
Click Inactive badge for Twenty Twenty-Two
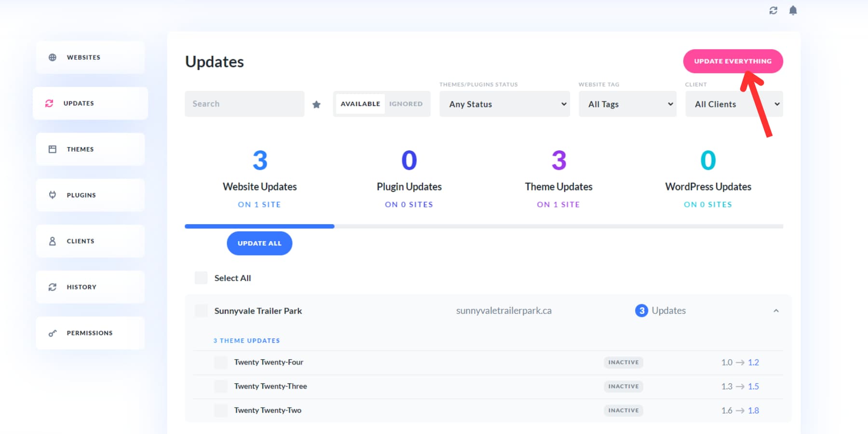pos(624,410)
